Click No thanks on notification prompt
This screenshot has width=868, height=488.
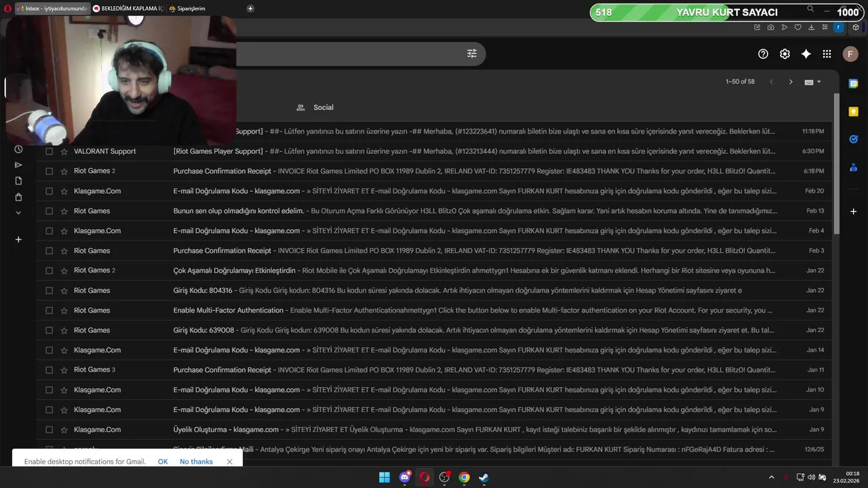click(196, 462)
